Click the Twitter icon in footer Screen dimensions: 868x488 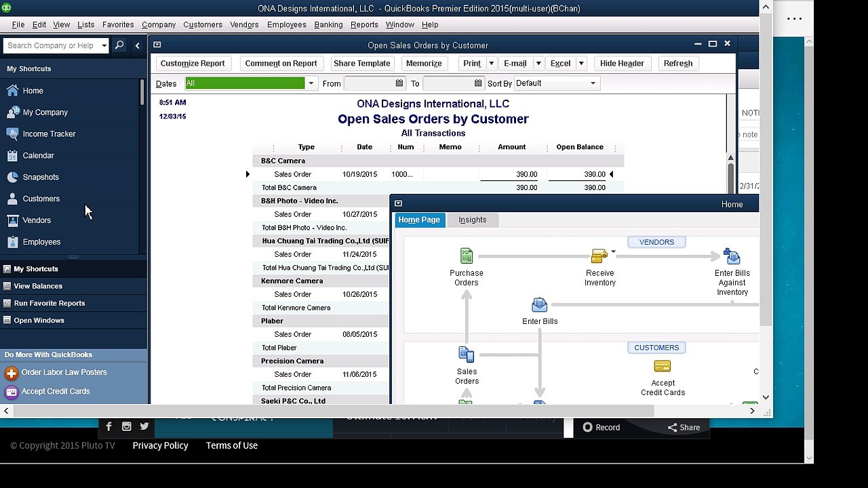point(144,426)
